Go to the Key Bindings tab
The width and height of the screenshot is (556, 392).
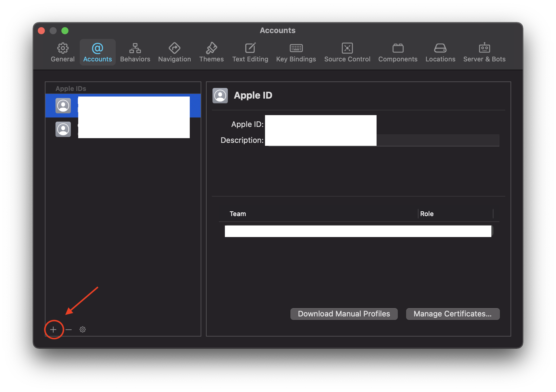coord(296,52)
